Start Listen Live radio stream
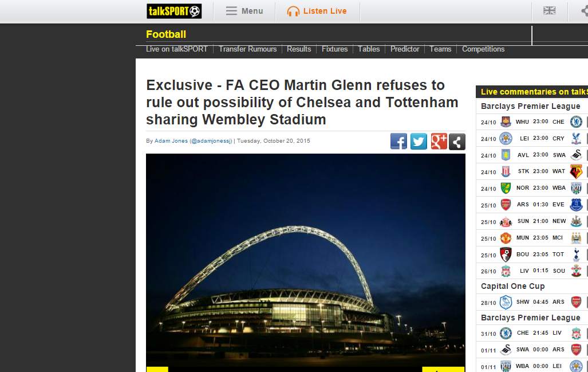The width and height of the screenshot is (588, 372). [317, 11]
